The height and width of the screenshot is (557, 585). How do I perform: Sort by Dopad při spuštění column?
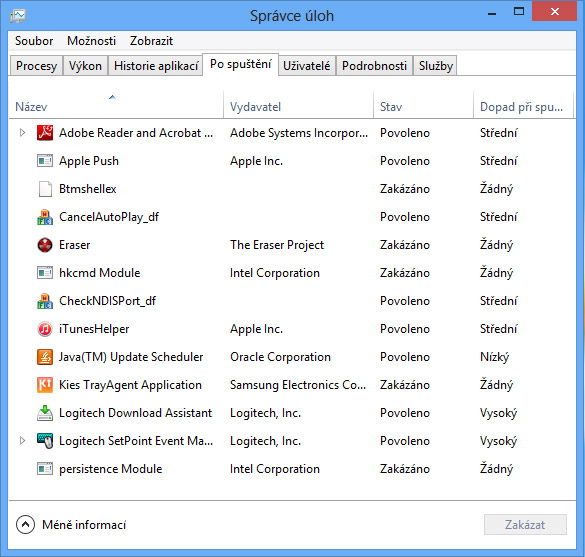coord(523,104)
